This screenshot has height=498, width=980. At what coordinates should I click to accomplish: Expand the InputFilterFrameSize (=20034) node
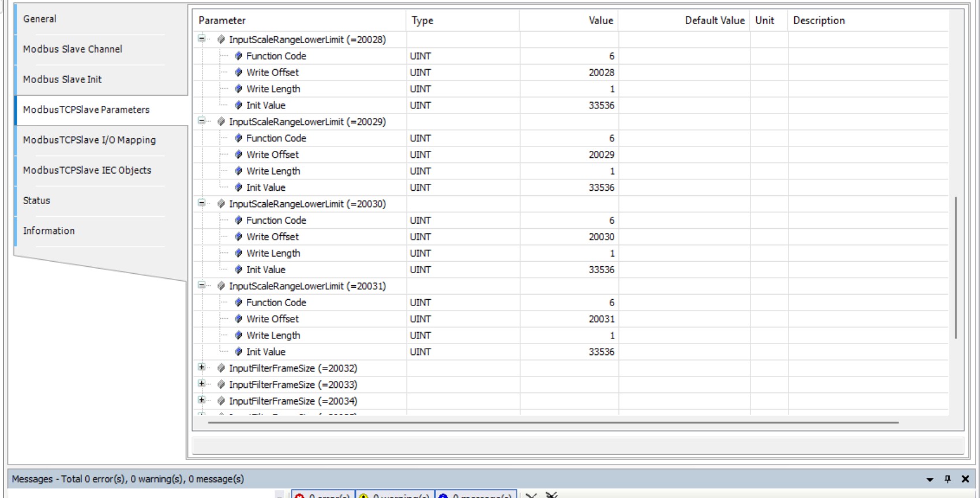pyautogui.click(x=201, y=401)
